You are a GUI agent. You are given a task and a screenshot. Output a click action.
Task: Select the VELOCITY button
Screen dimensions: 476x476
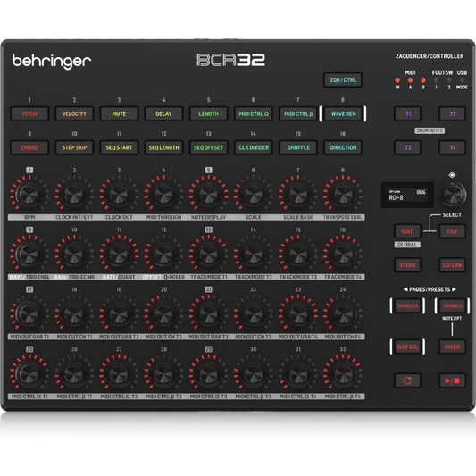point(74,113)
